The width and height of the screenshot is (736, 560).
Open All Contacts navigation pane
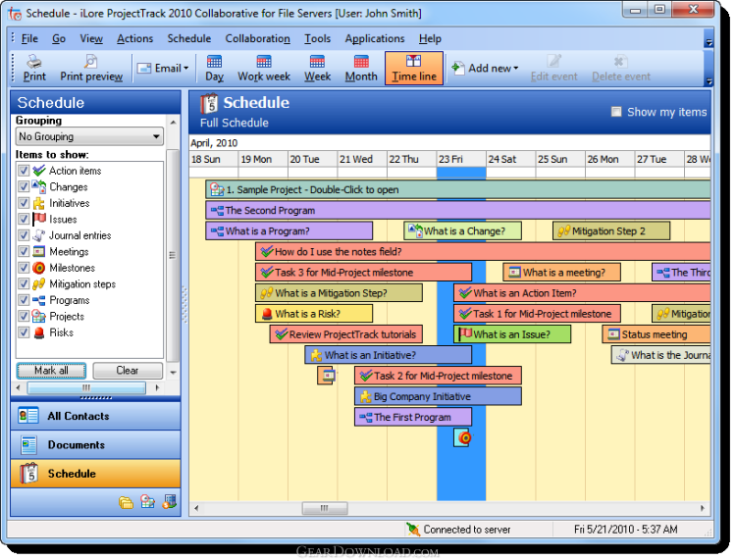pyautogui.click(x=96, y=416)
